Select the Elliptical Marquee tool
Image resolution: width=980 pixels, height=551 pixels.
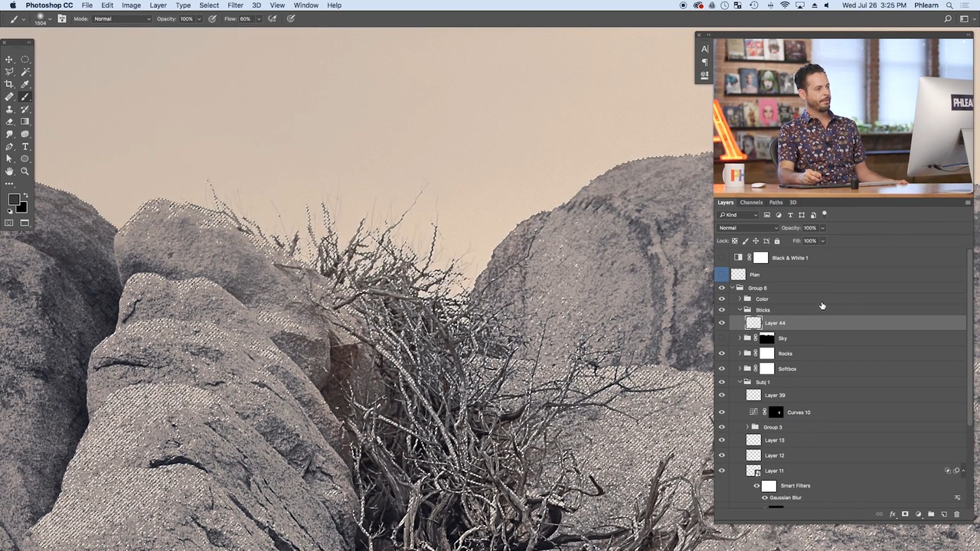point(24,59)
